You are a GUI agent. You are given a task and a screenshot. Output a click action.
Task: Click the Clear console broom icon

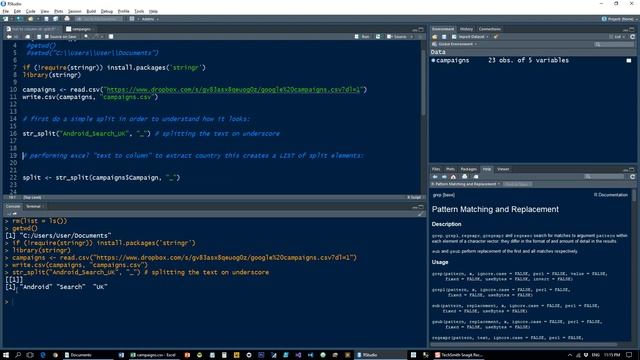pyautogui.click(x=420, y=214)
